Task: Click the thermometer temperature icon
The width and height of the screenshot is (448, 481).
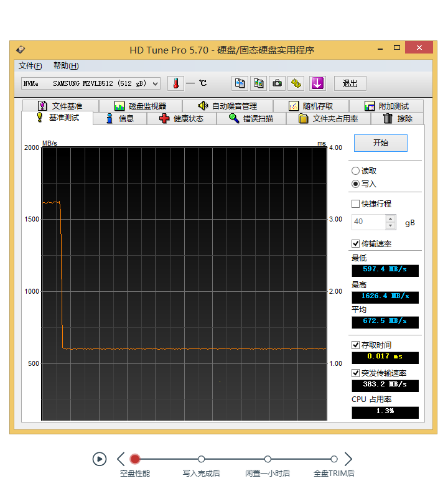Action: pos(175,83)
